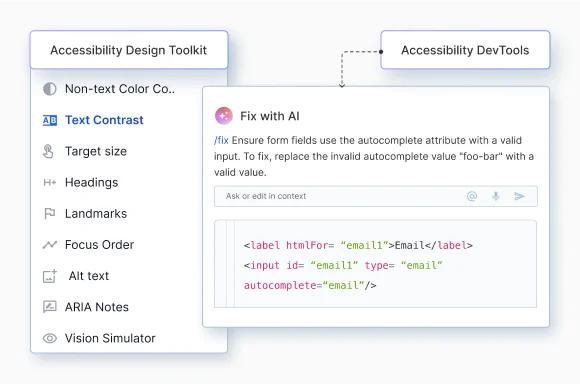Screen dimensions: 580x384
Task: Click the ARIA Notes note icon
Action: click(x=50, y=307)
